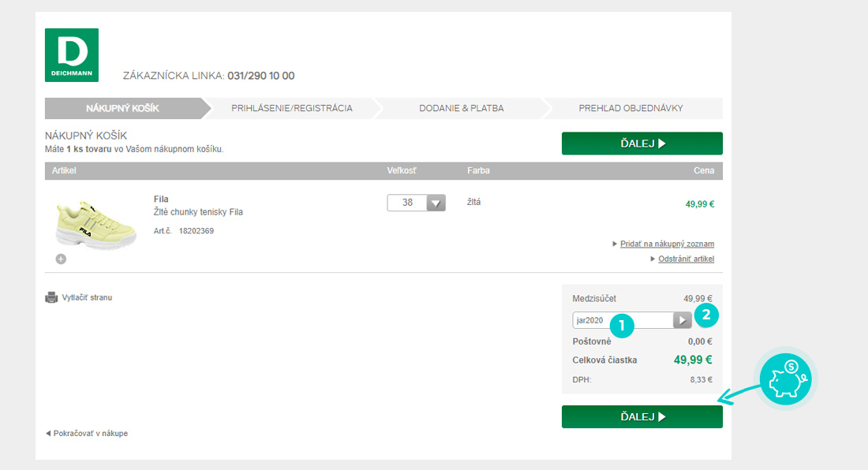Image resolution: width=868 pixels, height=470 pixels.
Task: Click the plus zoom icon under the shoe
Action: tap(61, 259)
